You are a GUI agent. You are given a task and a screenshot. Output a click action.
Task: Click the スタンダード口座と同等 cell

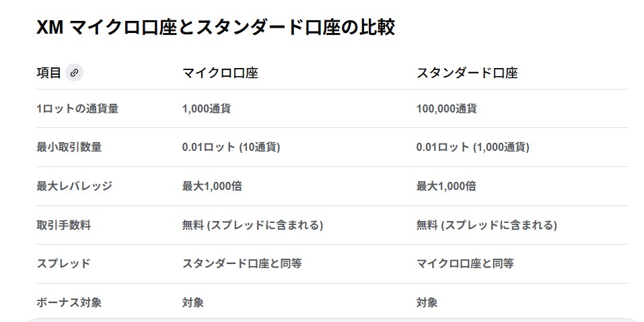coord(242,263)
